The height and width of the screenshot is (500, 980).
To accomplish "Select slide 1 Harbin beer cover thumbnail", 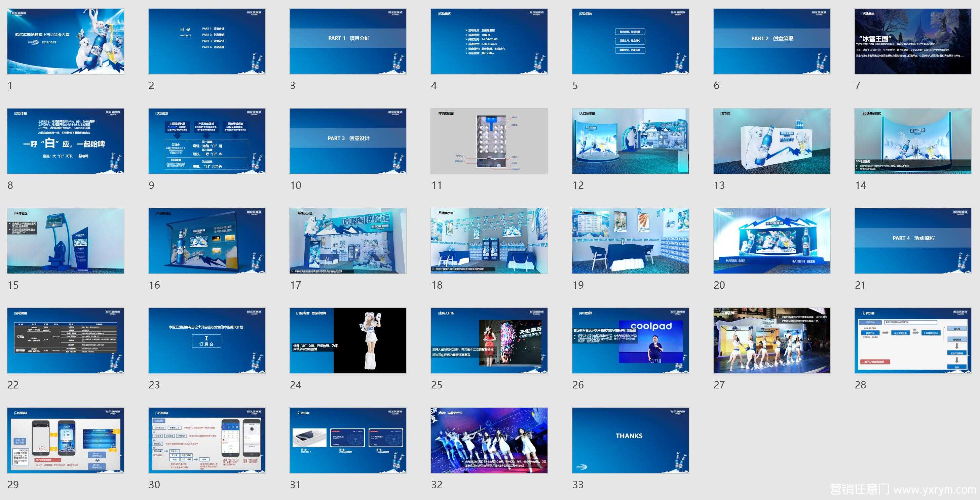I will pos(66,41).
